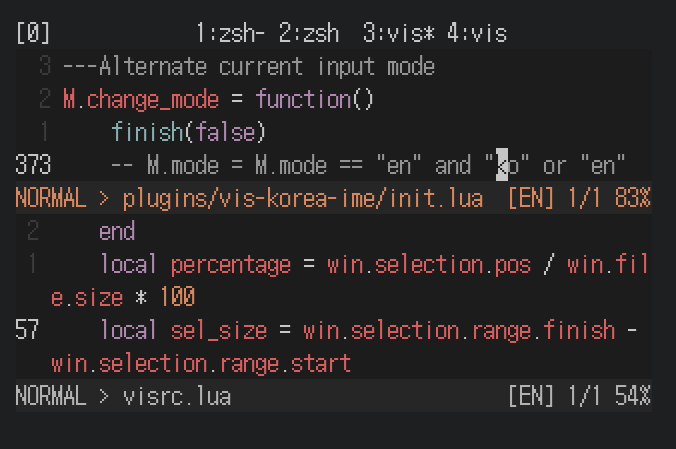
Task: Click the visrc.lua filename in status bar
Action: click(x=177, y=396)
